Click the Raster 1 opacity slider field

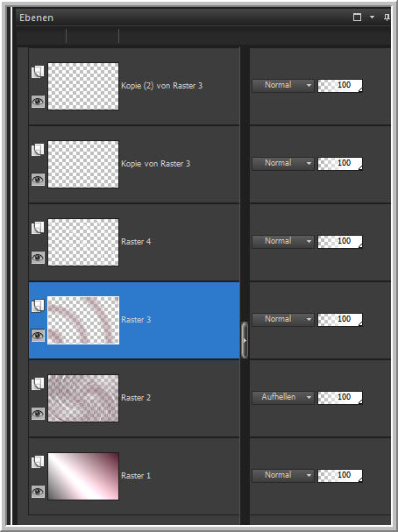[340, 475]
